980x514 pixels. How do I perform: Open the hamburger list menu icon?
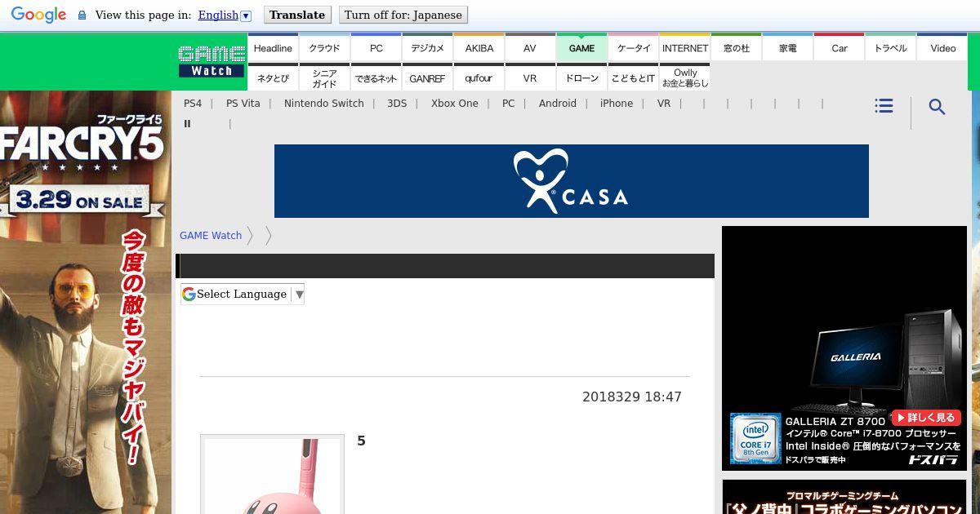click(884, 106)
